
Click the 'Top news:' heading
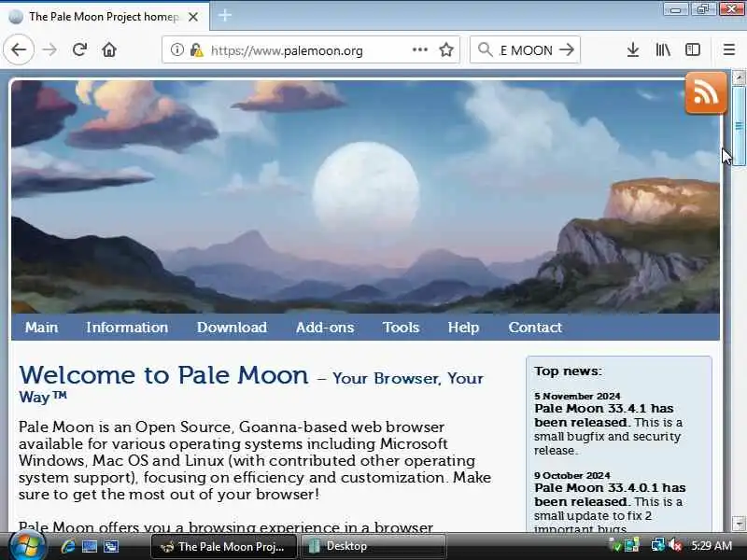coord(568,371)
